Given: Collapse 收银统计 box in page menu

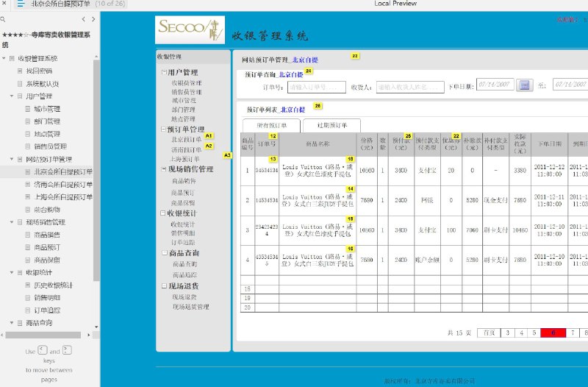Looking at the screenshot, I should coord(163,213).
